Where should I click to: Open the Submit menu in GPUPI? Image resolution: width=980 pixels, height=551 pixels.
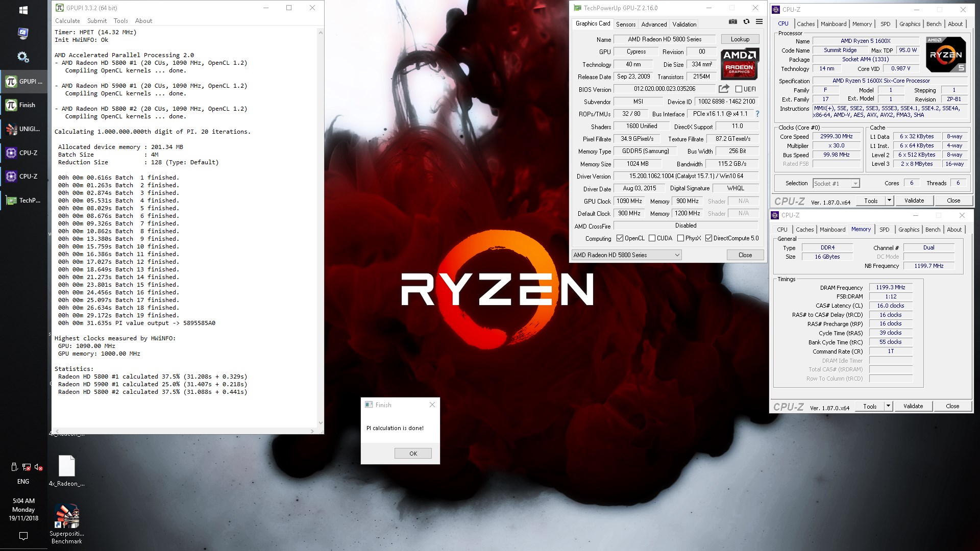point(97,21)
